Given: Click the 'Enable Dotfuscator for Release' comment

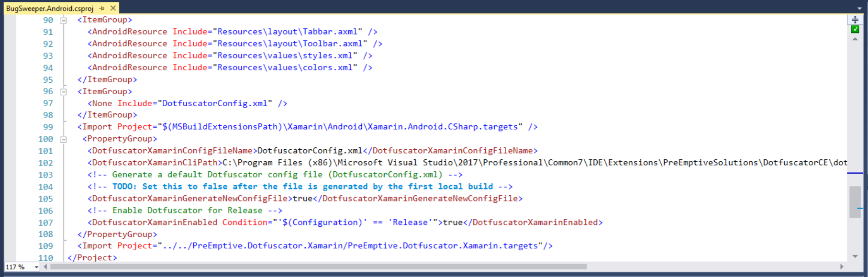Looking at the screenshot, I should click(x=185, y=211).
